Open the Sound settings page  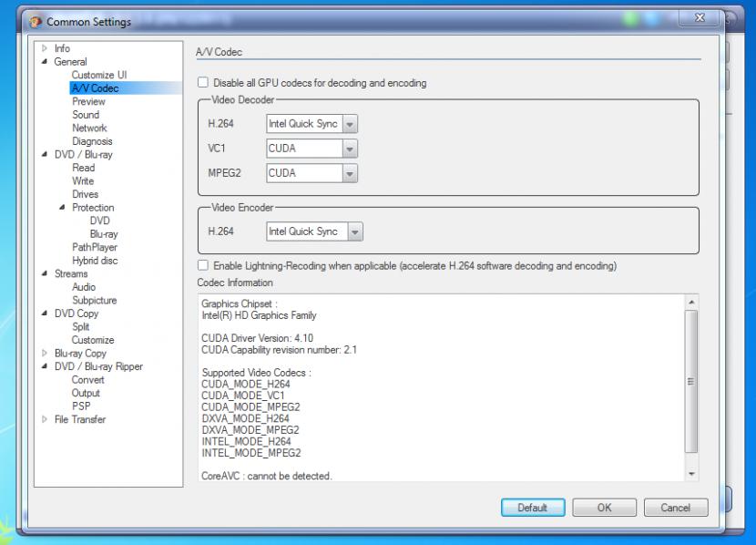tap(86, 114)
